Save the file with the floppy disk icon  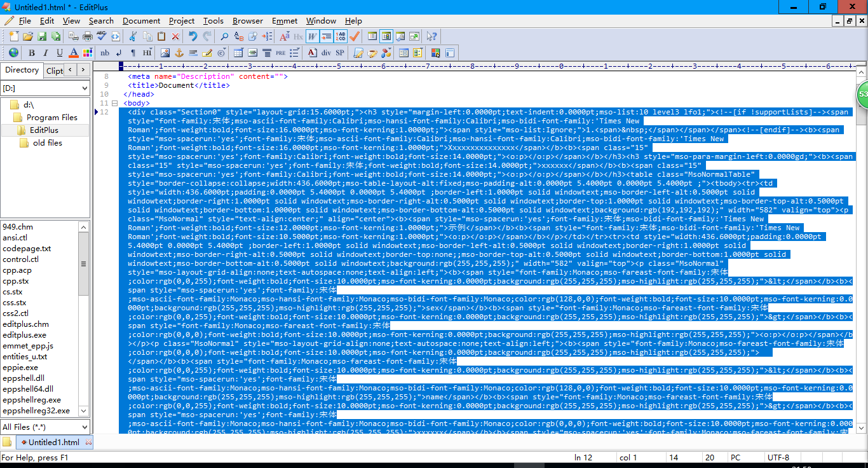pos(42,36)
